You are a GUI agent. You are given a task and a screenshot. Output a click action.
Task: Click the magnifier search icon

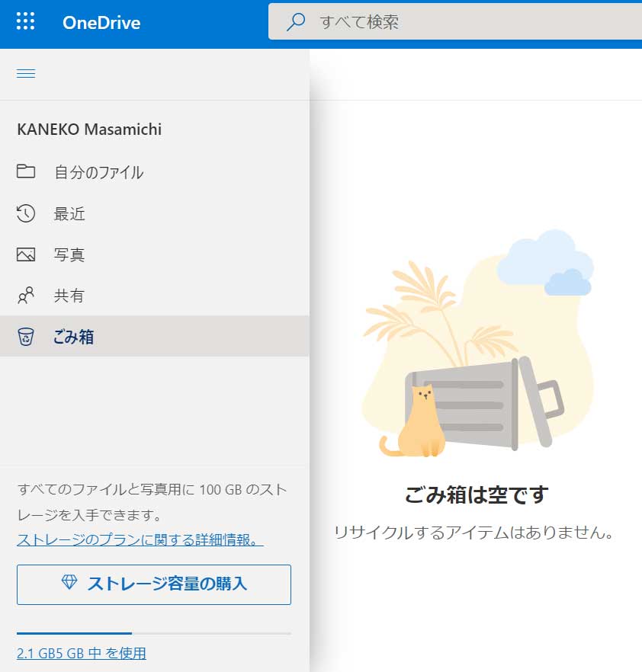click(296, 21)
